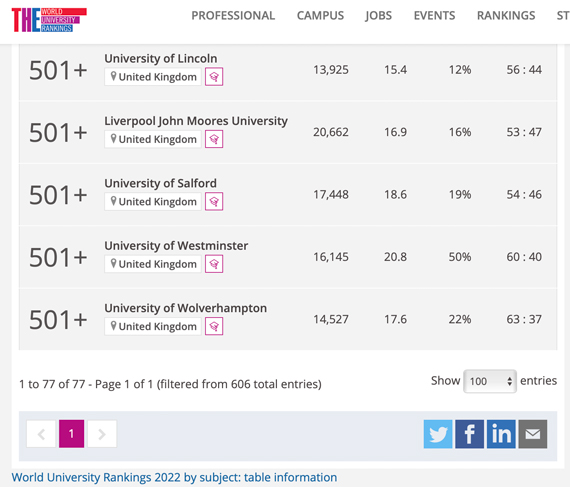The image size is (570, 487).
Task: Open University of Westminster page
Action: point(176,246)
